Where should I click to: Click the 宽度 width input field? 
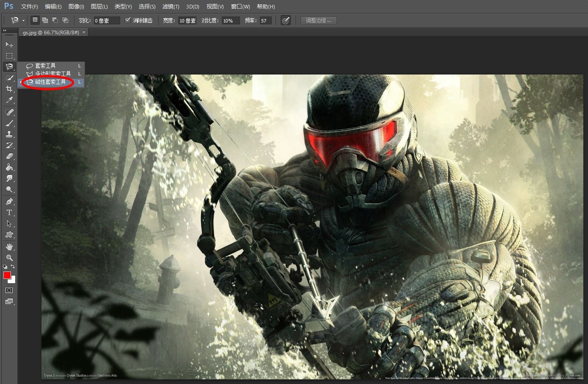tap(187, 20)
